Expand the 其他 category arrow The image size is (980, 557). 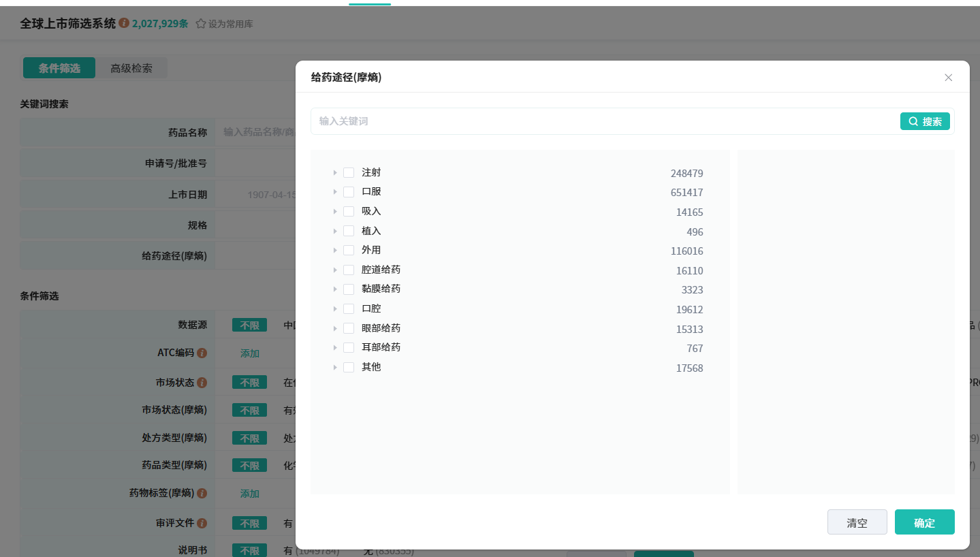334,368
